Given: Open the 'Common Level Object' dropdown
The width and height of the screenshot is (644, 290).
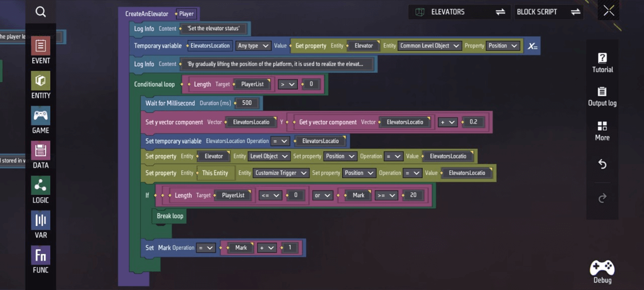Looking at the screenshot, I should [x=429, y=46].
